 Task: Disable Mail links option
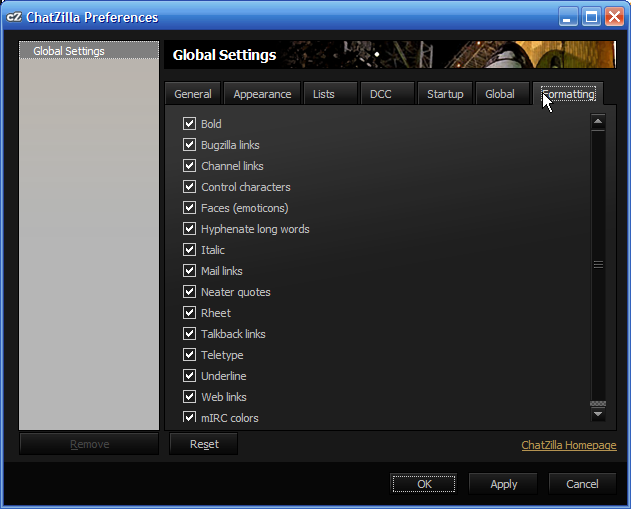pyautogui.click(x=190, y=270)
